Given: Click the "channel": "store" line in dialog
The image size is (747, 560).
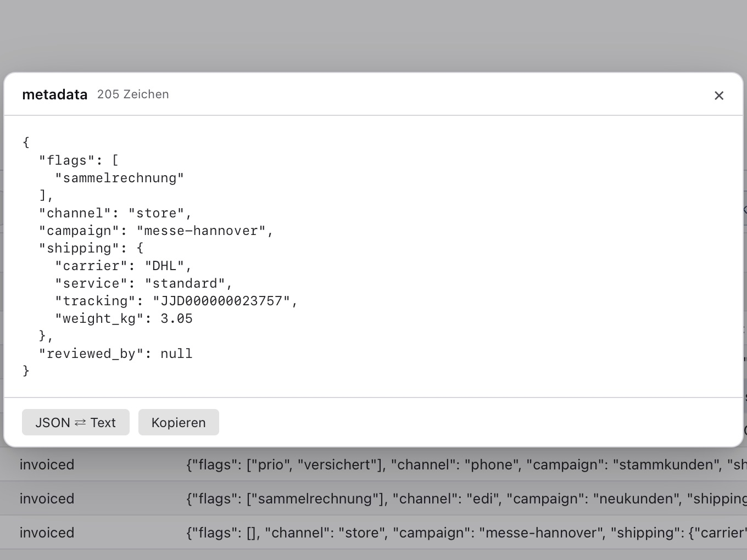Looking at the screenshot, I should coord(115,213).
